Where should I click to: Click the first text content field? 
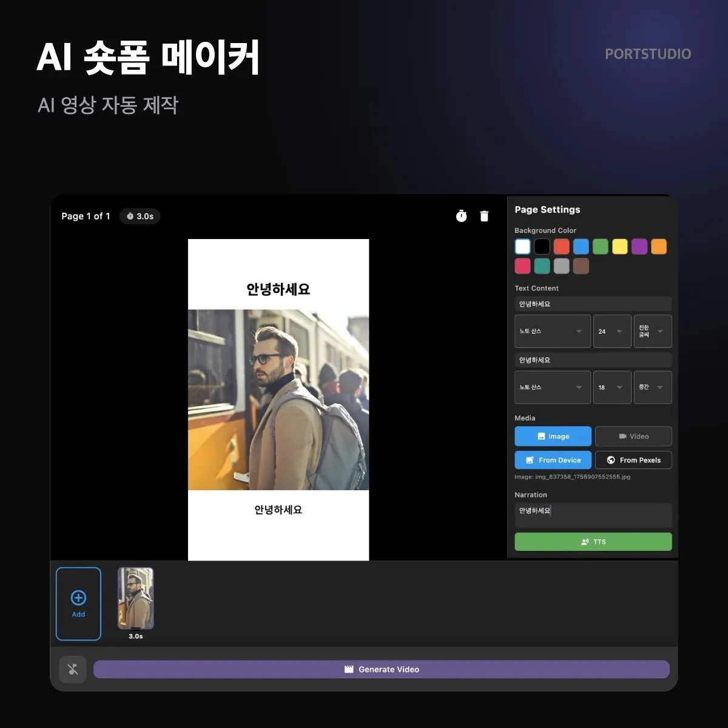coord(593,304)
